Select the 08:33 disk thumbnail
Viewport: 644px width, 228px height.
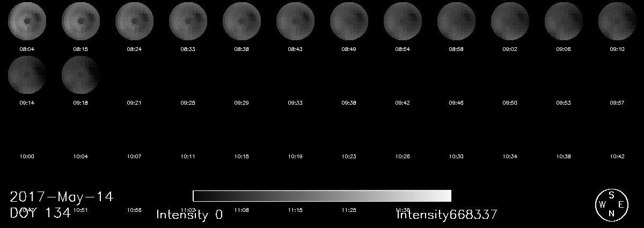(188, 21)
